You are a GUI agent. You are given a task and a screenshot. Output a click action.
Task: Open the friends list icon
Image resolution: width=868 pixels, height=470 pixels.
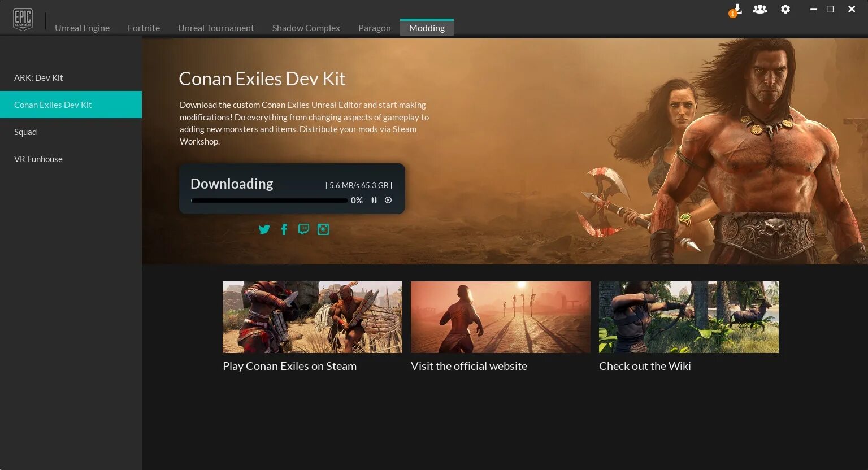point(760,9)
